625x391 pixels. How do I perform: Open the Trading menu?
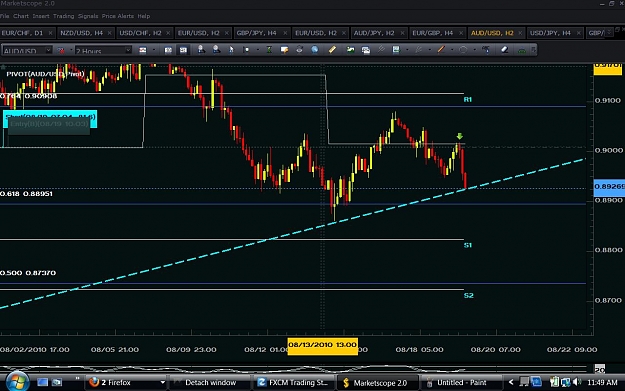tap(63, 16)
